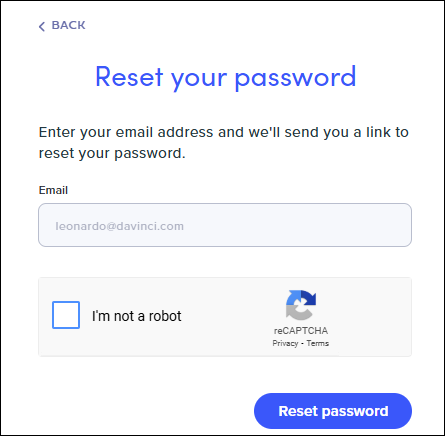Click the leonardo@davinci.com placeholder text
Screen dimensions: 445x436
point(119,226)
